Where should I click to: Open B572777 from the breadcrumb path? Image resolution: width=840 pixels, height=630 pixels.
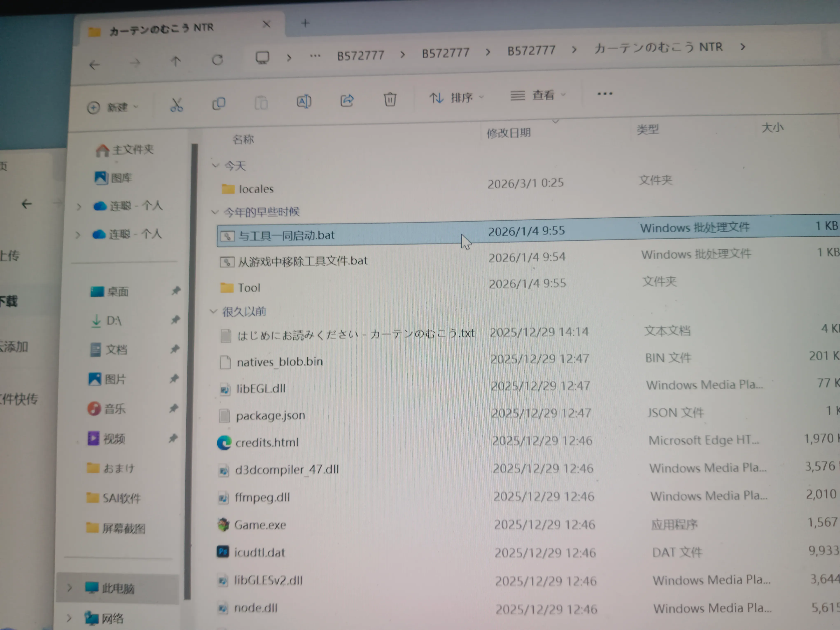(360, 55)
